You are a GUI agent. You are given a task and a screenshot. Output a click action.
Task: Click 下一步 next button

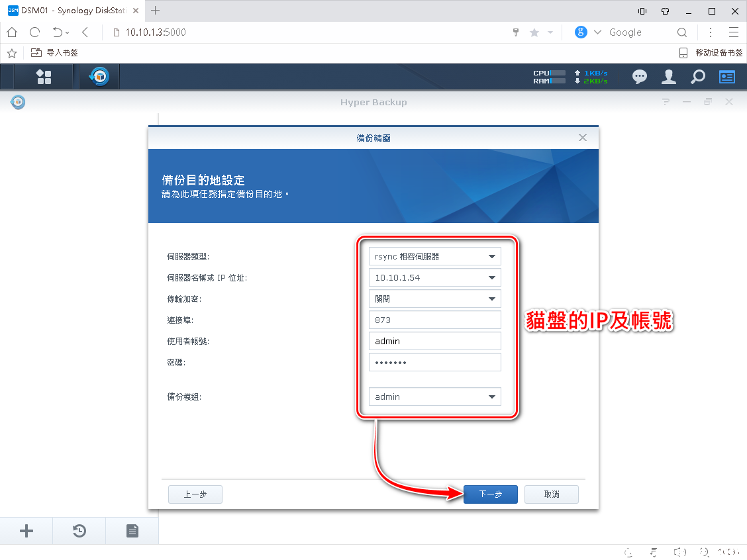pyautogui.click(x=490, y=494)
